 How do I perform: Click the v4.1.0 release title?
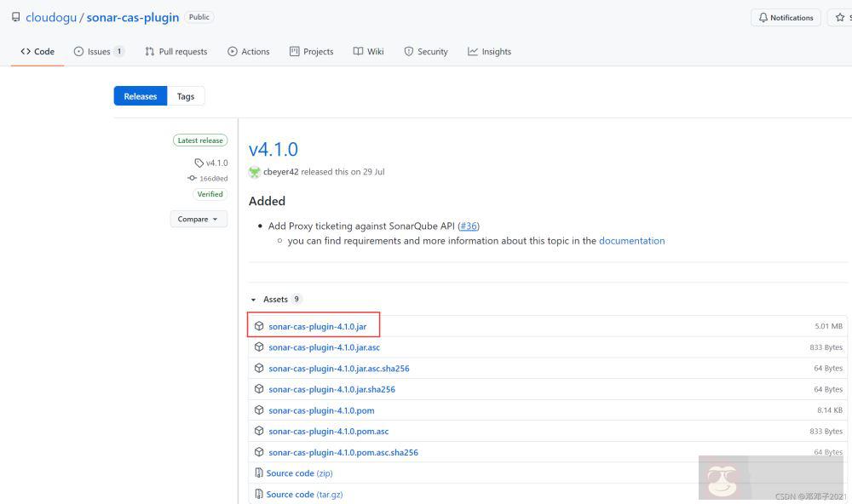tap(273, 150)
